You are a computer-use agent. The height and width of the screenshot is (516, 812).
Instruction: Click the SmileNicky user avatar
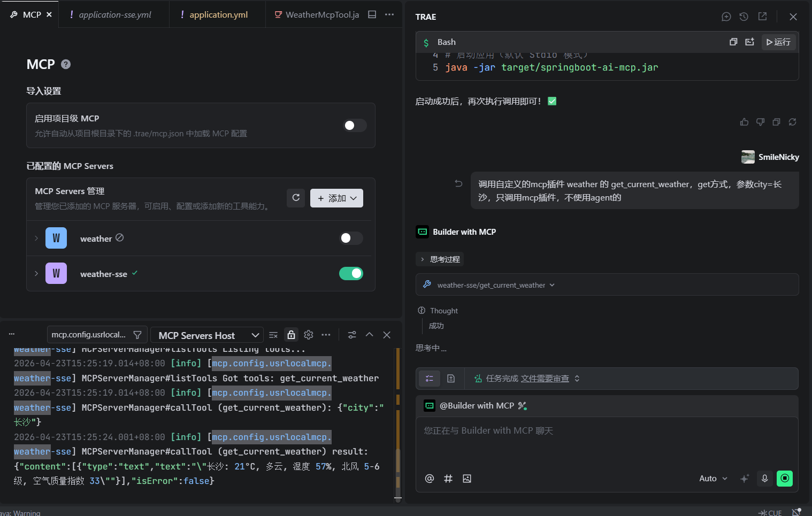[x=748, y=157]
